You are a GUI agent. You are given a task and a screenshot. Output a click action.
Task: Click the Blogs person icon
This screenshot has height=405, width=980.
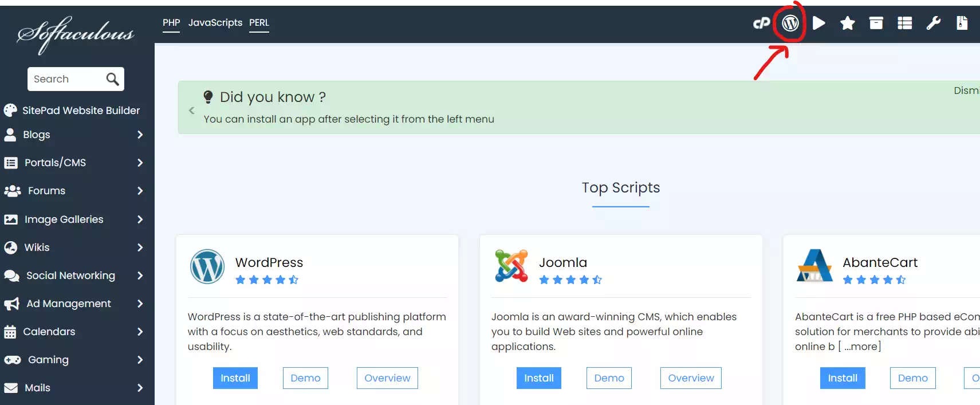(x=10, y=135)
